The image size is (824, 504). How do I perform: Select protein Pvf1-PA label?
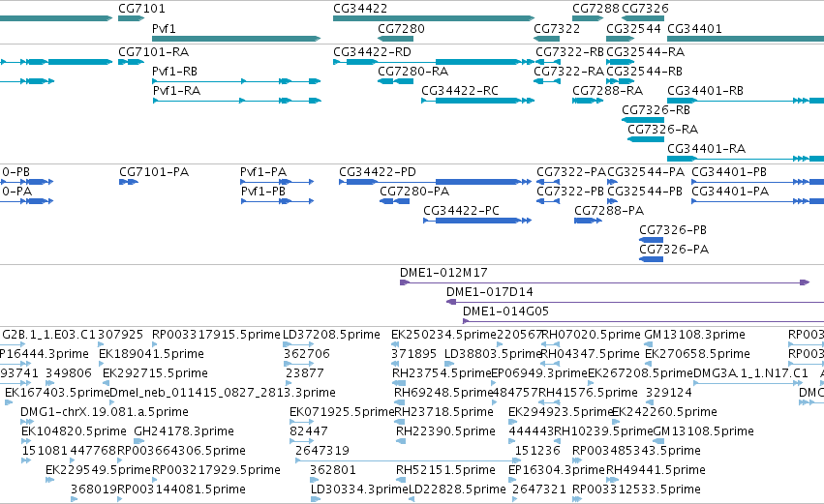263,172
